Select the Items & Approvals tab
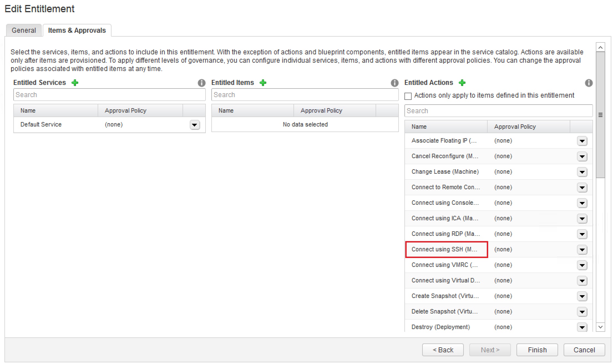 (x=77, y=30)
